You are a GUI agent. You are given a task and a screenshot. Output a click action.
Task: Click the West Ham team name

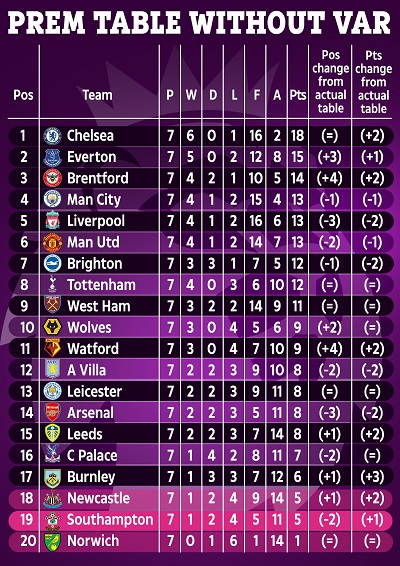coord(99,306)
